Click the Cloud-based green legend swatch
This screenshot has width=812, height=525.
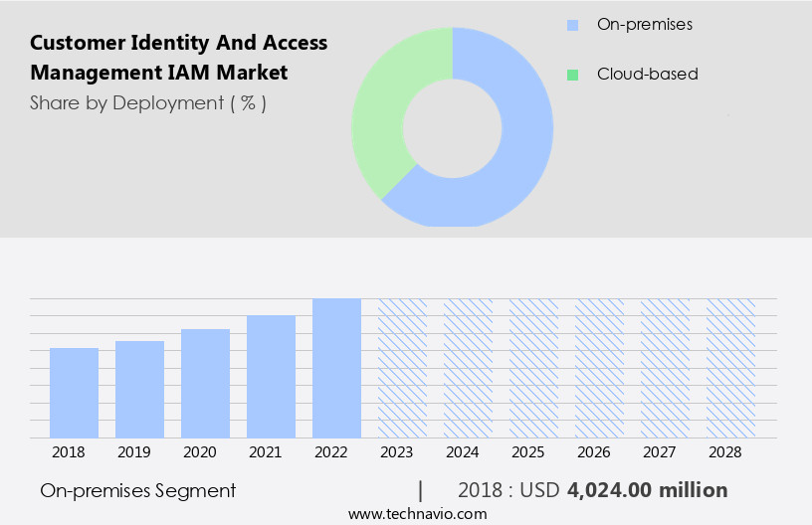click(571, 74)
